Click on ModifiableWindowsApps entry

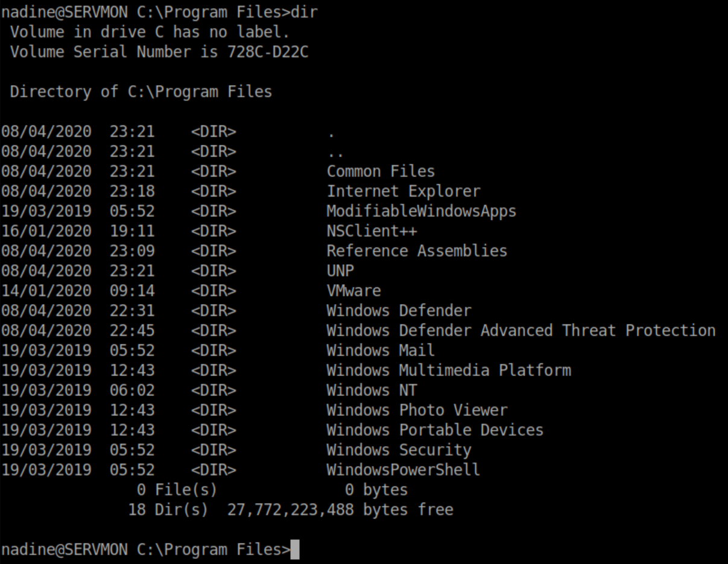pyautogui.click(x=421, y=211)
